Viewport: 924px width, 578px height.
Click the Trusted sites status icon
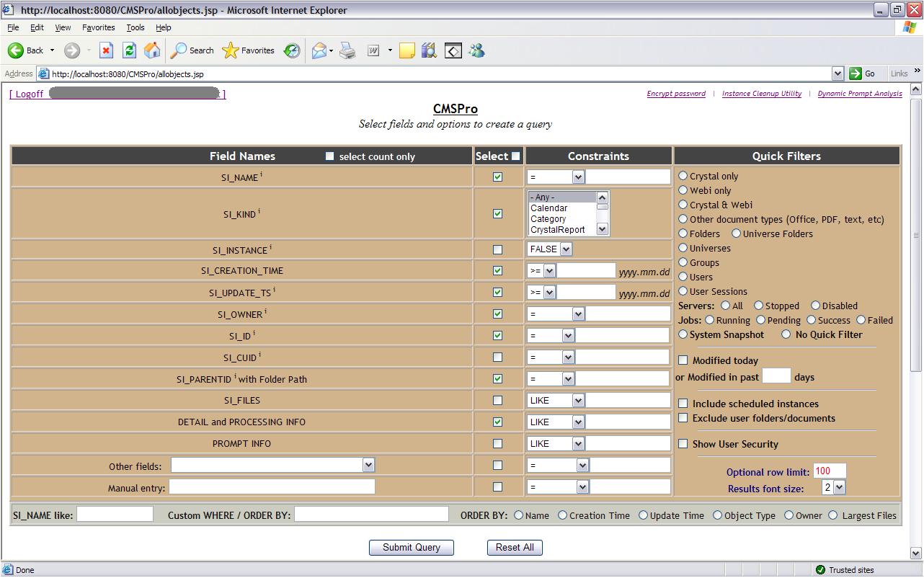[x=820, y=570]
